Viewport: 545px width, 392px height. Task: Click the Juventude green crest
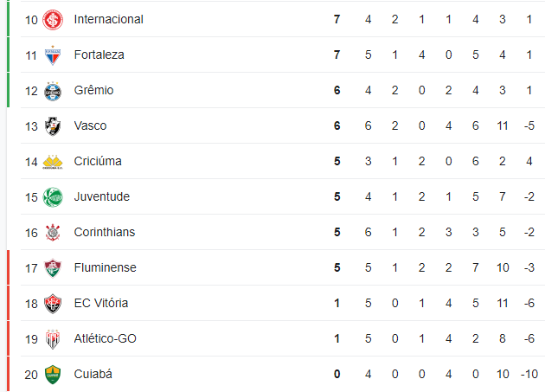[x=53, y=197]
